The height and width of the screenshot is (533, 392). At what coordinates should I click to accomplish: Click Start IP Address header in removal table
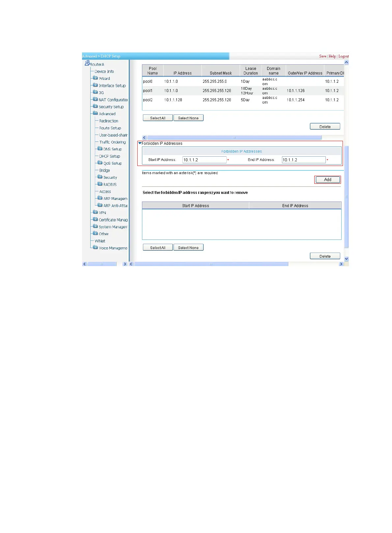pyautogui.click(x=196, y=205)
